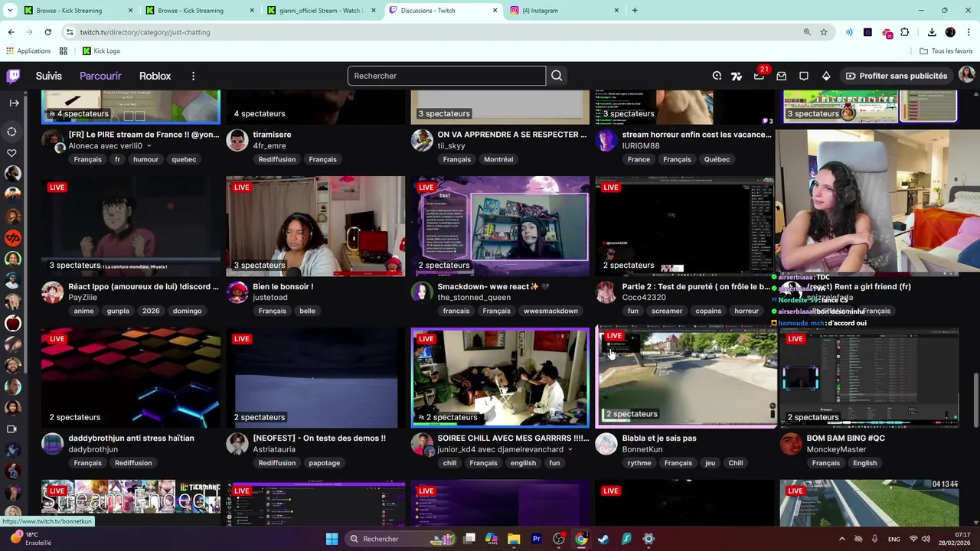The width and height of the screenshot is (980, 551).
Task: Open the Chrome extensions puzzle icon
Action: [x=905, y=32]
